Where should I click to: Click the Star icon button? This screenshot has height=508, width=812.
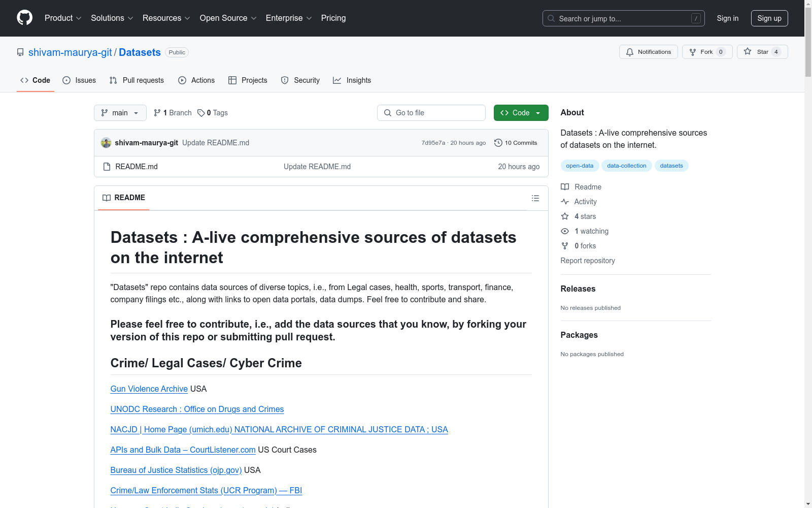coord(748,51)
